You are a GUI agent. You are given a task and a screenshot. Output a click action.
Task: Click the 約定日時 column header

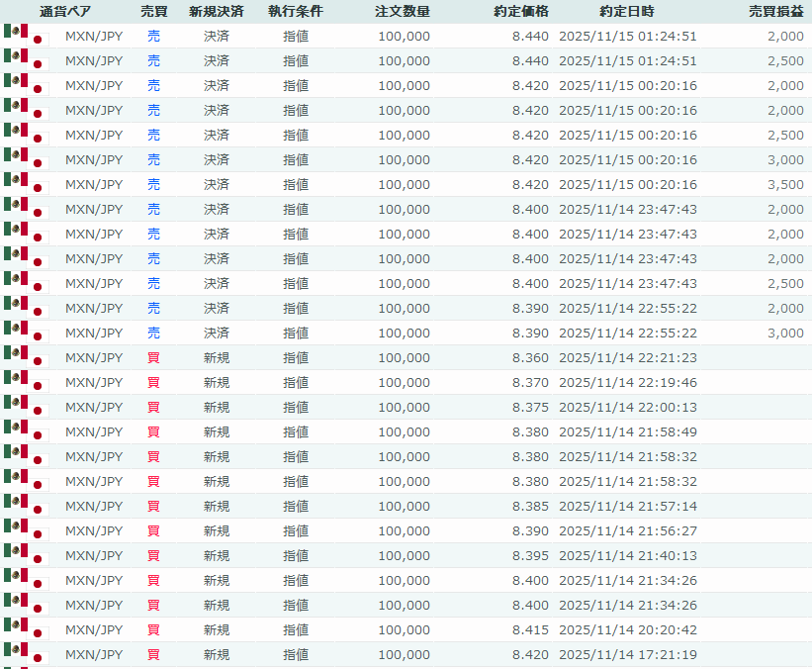pos(626,12)
